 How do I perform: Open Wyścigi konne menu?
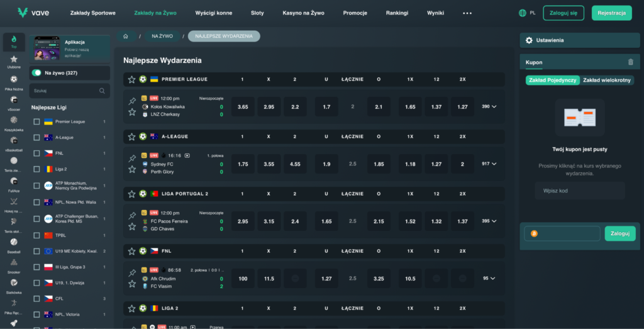point(214,13)
